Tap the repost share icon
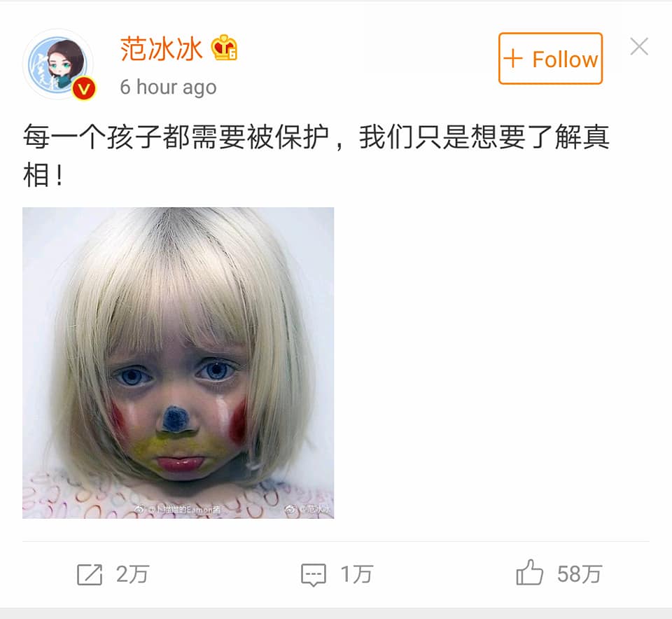 tap(90, 574)
